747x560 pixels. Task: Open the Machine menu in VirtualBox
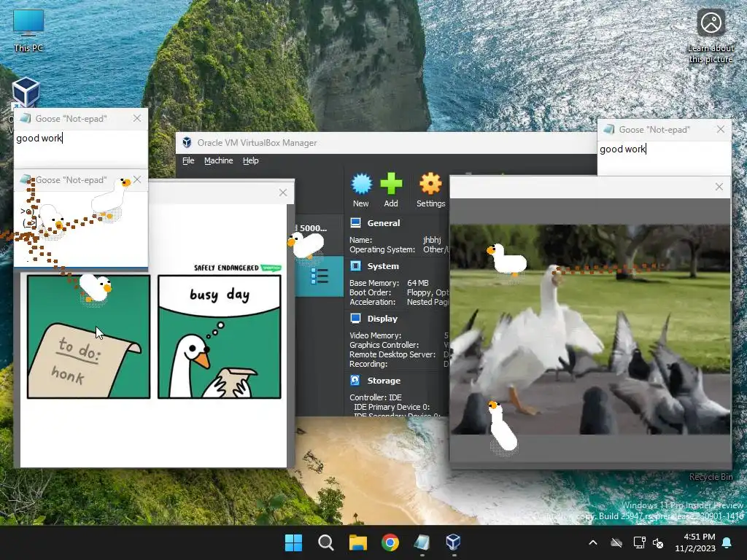click(219, 160)
